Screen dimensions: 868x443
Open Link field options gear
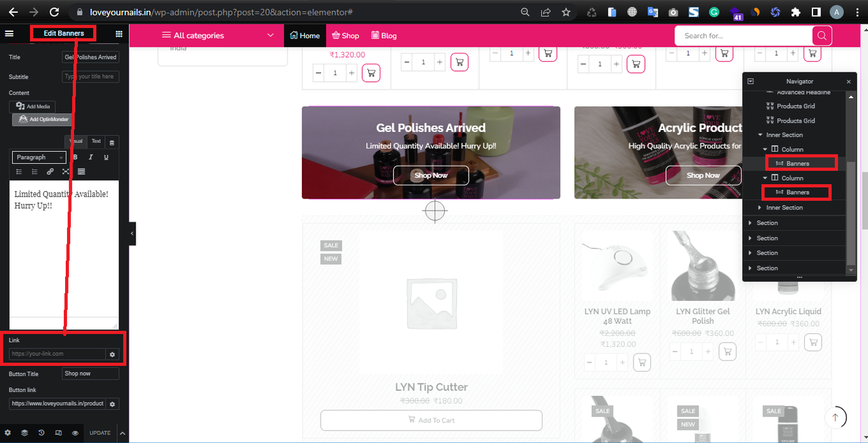(113, 354)
